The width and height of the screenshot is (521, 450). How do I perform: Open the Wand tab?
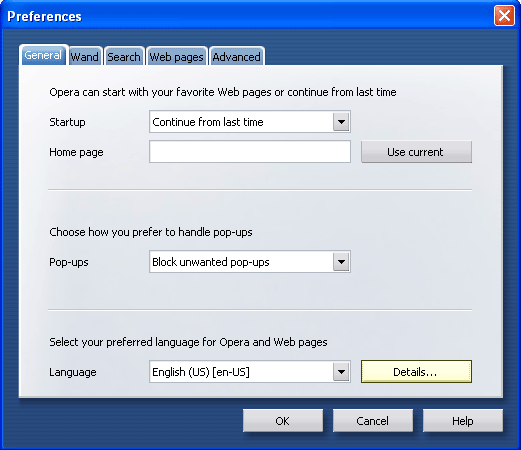85,56
